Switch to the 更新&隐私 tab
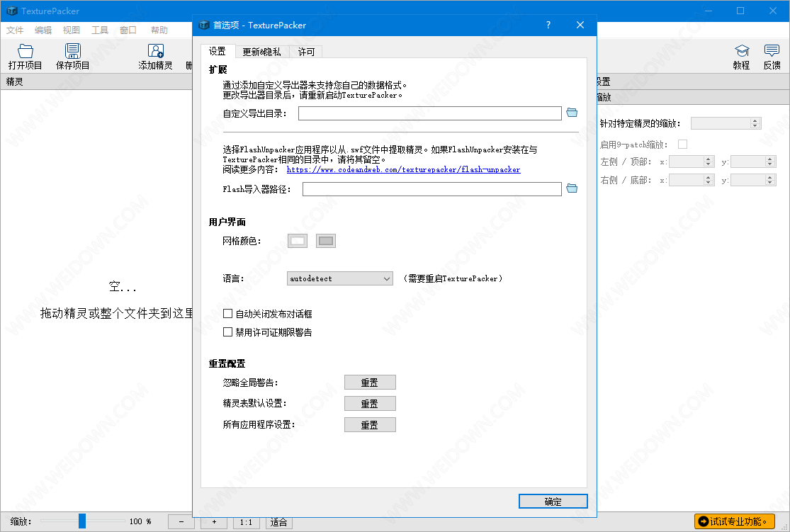Image resolution: width=790 pixels, height=532 pixels. click(x=261, y=52)
